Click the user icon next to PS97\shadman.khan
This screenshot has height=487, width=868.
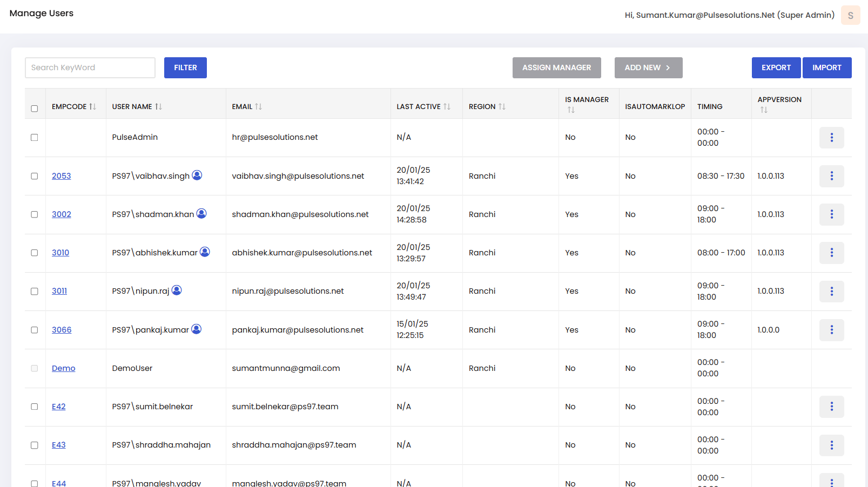pos(201,214)
